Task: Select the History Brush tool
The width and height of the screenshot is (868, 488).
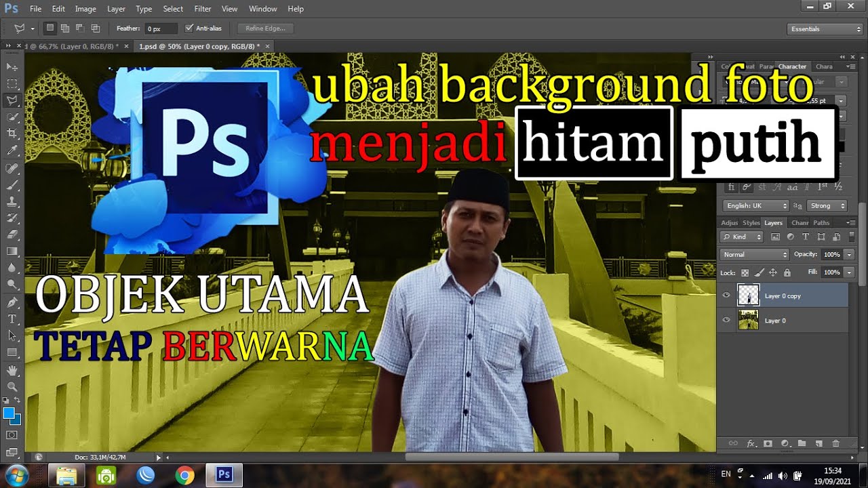Action: [x=12, y=218]
